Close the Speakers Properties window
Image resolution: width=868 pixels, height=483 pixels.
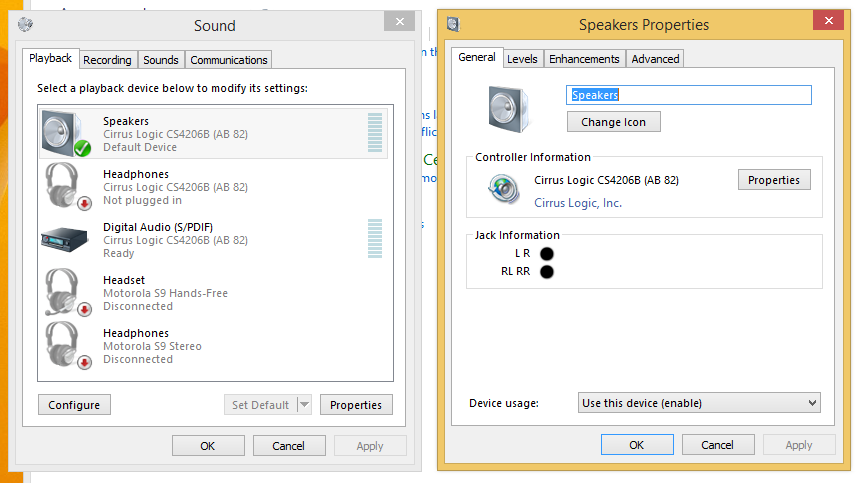pos(829,20)
